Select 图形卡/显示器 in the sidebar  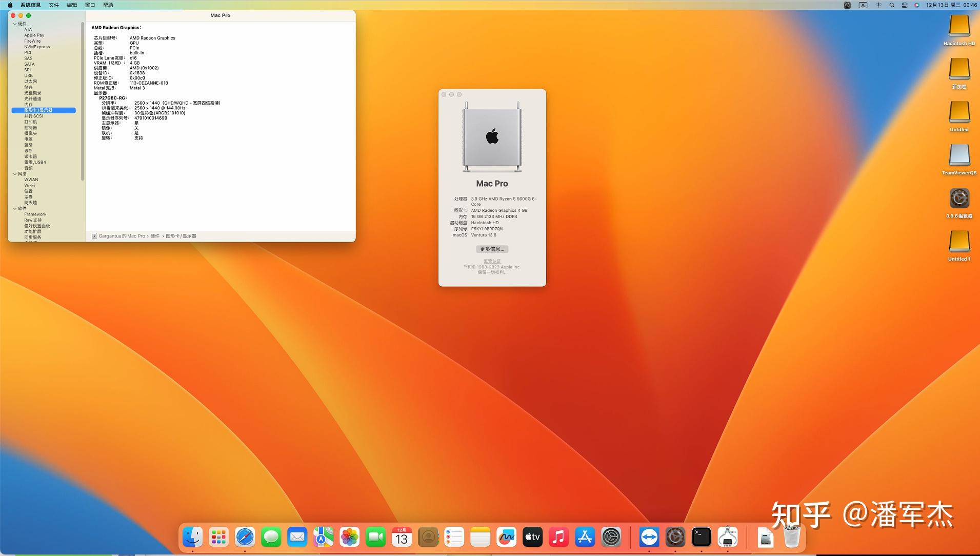44,110
